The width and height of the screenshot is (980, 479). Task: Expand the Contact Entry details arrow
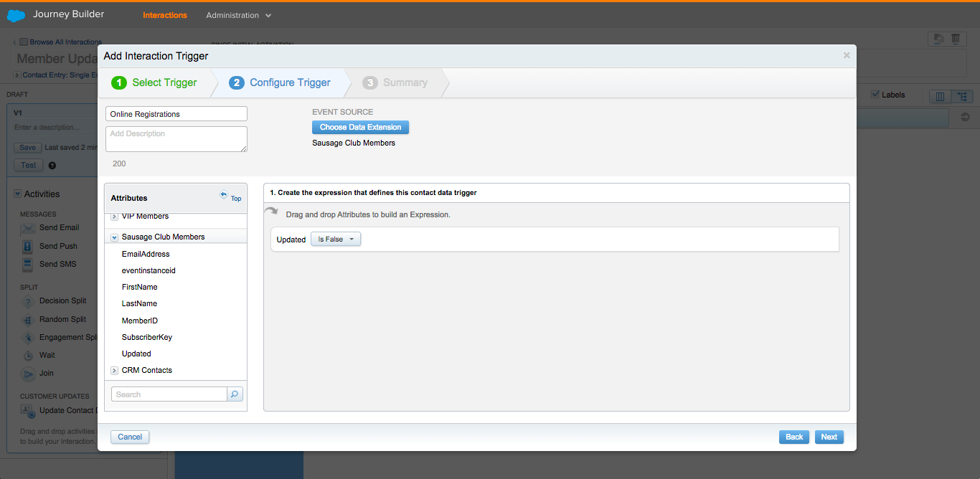point(17,75)
